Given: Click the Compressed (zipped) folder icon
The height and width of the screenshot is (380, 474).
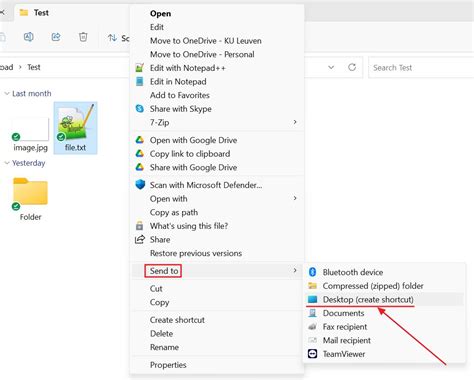Looking at the screenshot, I should 312,286.
